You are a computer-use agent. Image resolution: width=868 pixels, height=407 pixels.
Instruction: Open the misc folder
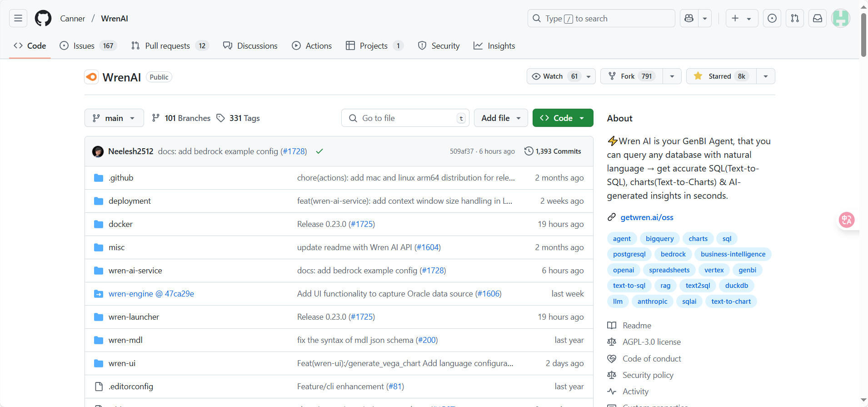tap(116, 247)
